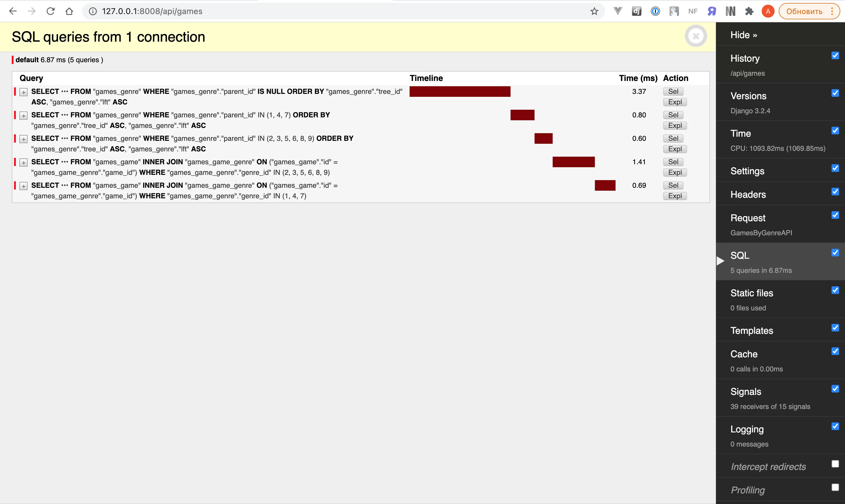The height and width of the screenshot is (504, 845).
Task: Open the red profile avatar icon
Action: [x=768, y=11]
